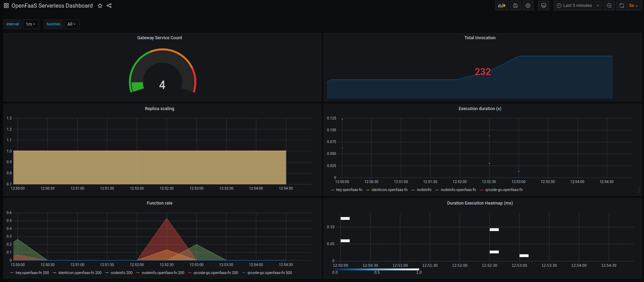Click the hey.openfaas-fn color line in Execution duration legend
644x282 pixels.
click(x=332, y=190)
